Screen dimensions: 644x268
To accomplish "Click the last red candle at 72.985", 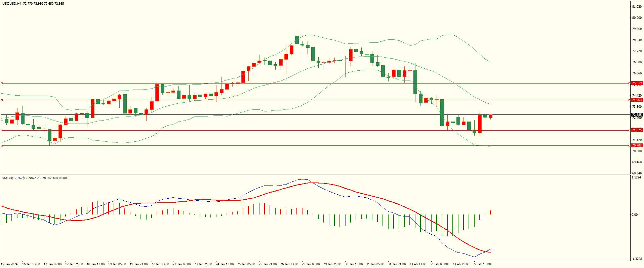I will 490,116.
